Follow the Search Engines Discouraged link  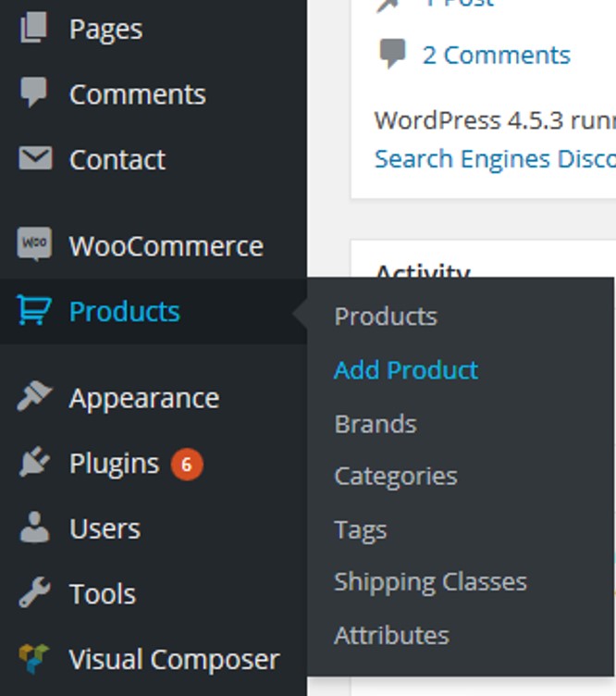click(x=495, y=158)
